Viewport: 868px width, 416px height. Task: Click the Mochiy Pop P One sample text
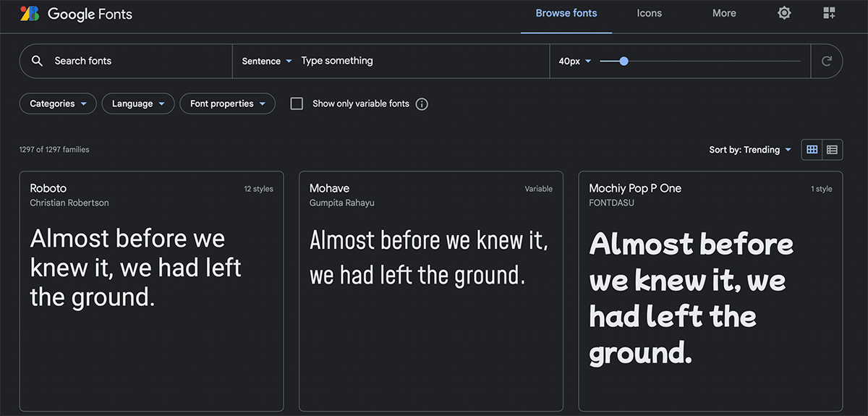pyautogui.click(x=692, y=297)
